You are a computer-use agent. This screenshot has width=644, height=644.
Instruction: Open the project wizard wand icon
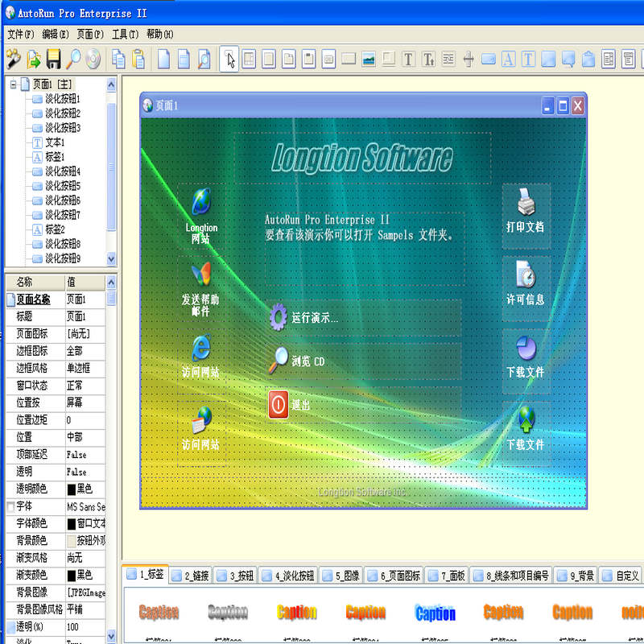click(x=13, y=59)
